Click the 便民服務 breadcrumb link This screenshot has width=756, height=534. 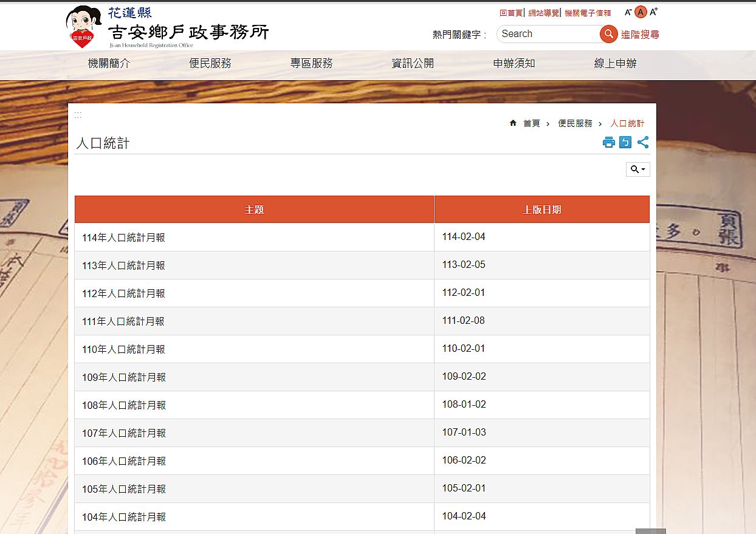click(575, 123)
